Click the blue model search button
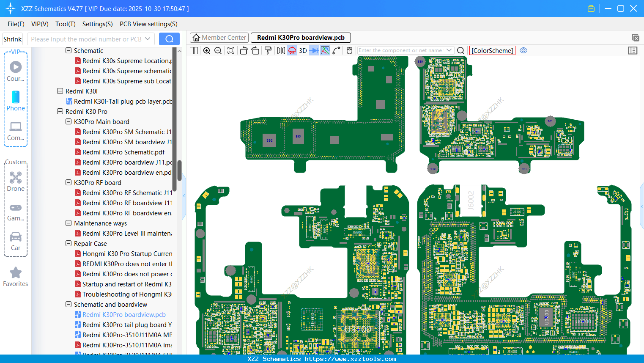This screenshot has height=363, width=644. point(169,39)
